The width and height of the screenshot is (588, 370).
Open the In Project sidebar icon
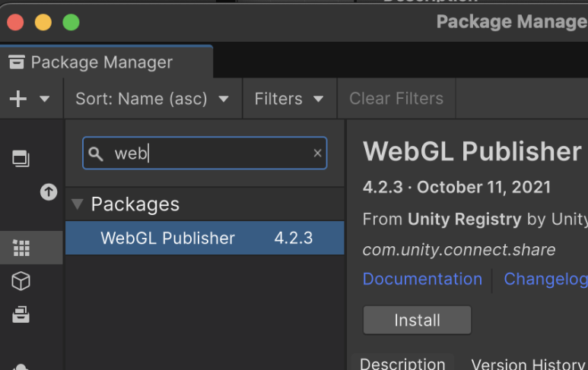pos(21,159)
